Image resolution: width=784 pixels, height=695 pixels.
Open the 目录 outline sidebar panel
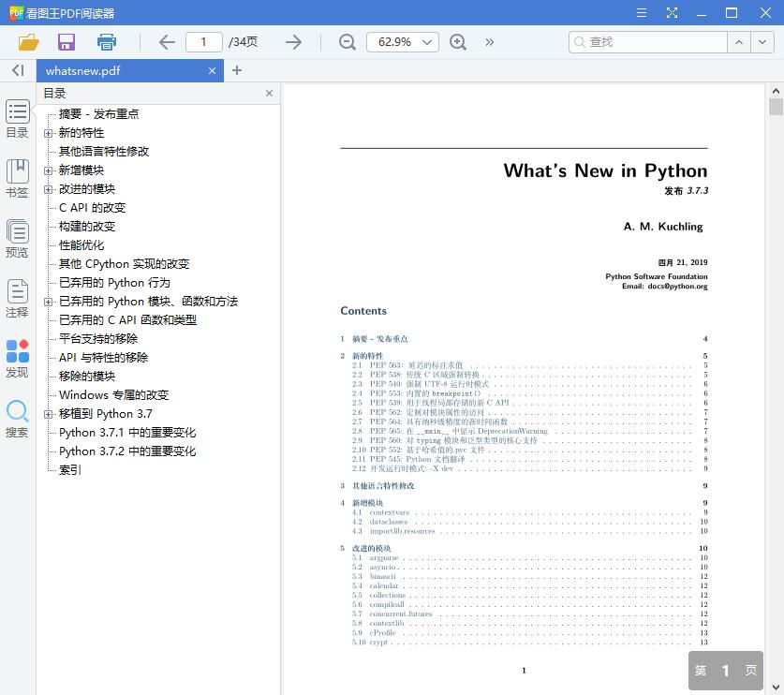[18, 119]
